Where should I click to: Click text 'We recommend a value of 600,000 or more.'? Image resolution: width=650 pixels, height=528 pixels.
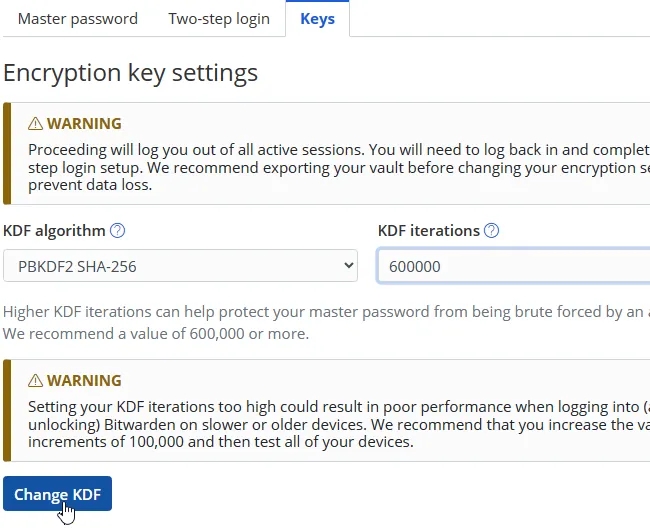[156, 334]
